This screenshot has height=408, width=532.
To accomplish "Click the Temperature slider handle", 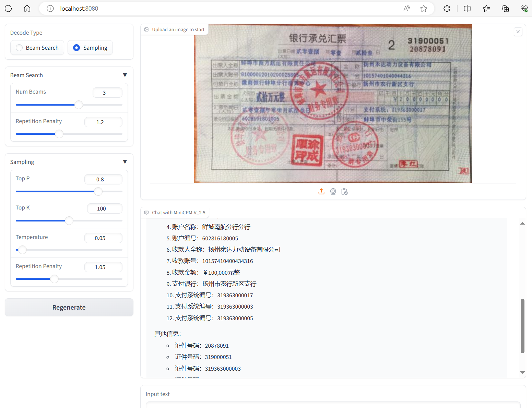I will click(22, 250).
